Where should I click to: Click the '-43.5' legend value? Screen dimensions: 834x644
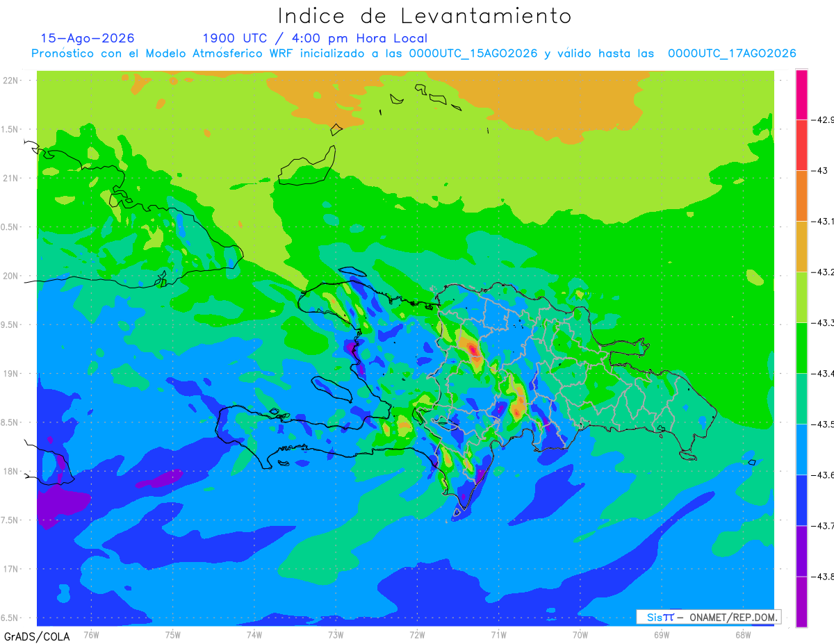824,424
